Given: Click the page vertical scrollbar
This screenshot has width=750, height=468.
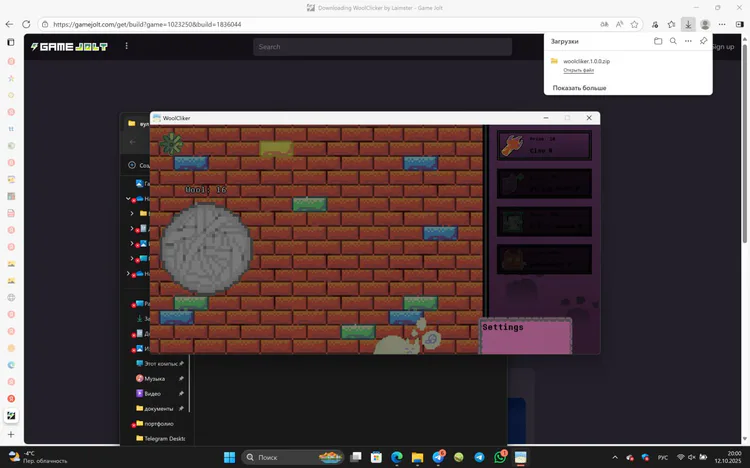Looking at the screenshot, I should (745, 144).
